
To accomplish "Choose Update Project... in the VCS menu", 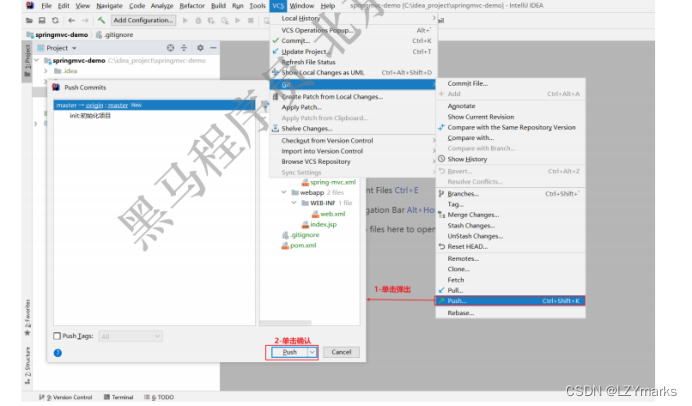I will point(353,52).
